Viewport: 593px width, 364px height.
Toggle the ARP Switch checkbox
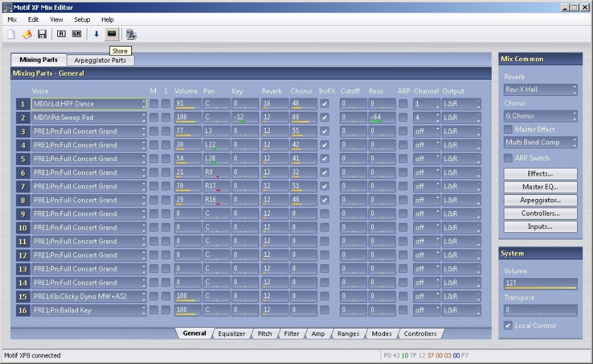(508, 158)
